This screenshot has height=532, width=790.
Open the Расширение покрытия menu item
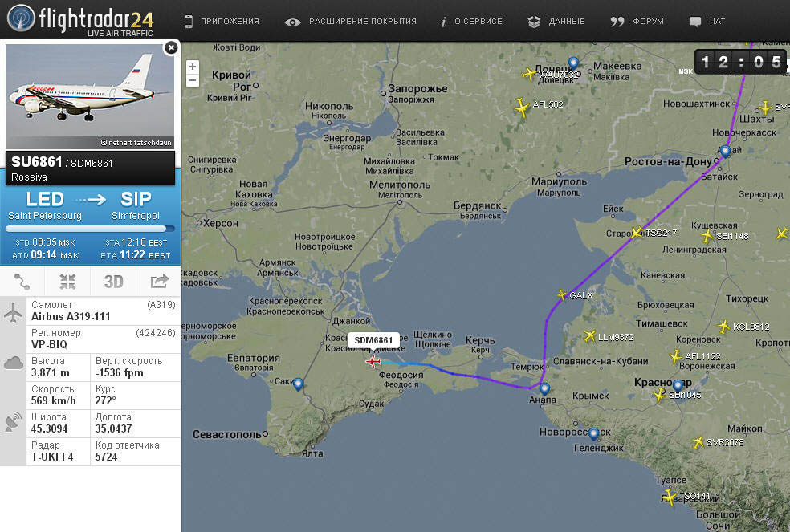[351, 22]
